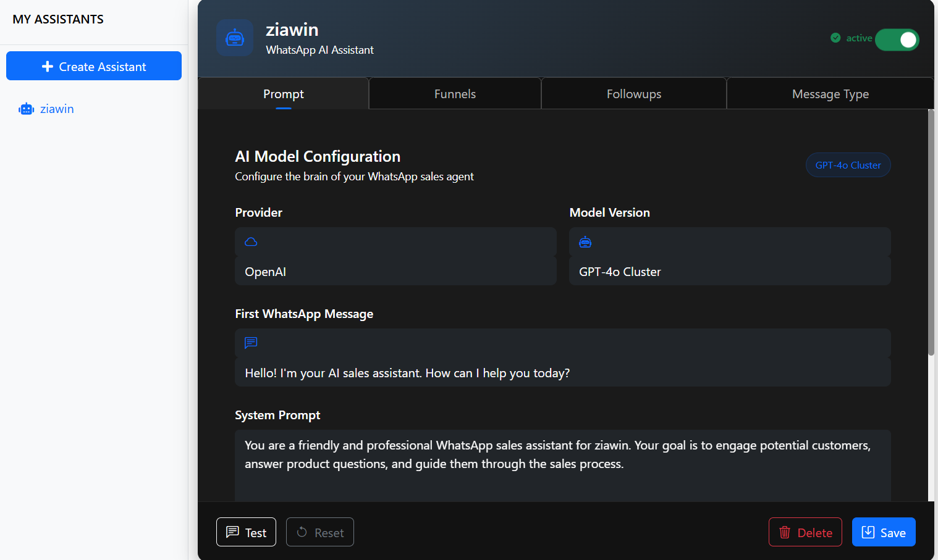Click the robot icon under Model Version
Image resolution: width=938 pixels, height=560 pixels.
click(585, 242)
